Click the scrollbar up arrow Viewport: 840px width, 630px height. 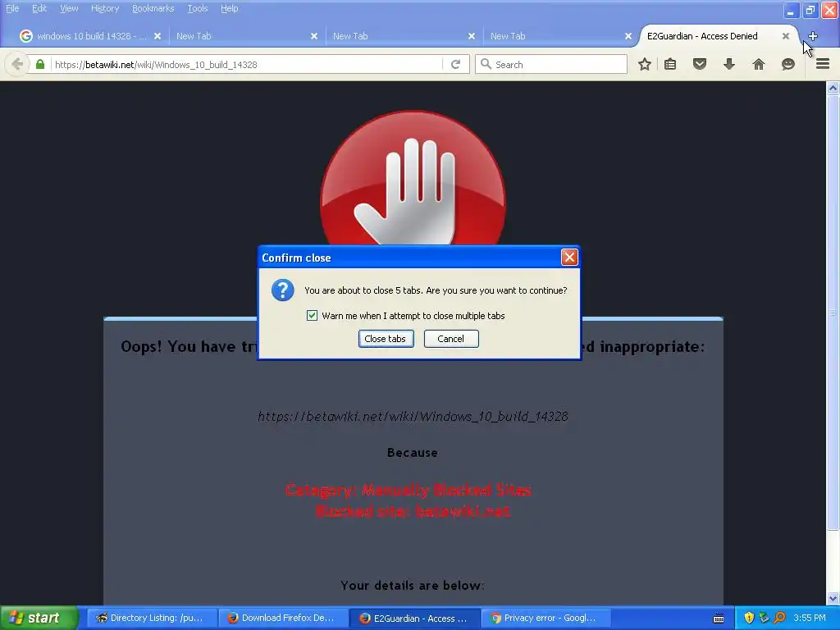tap(833, 88)
